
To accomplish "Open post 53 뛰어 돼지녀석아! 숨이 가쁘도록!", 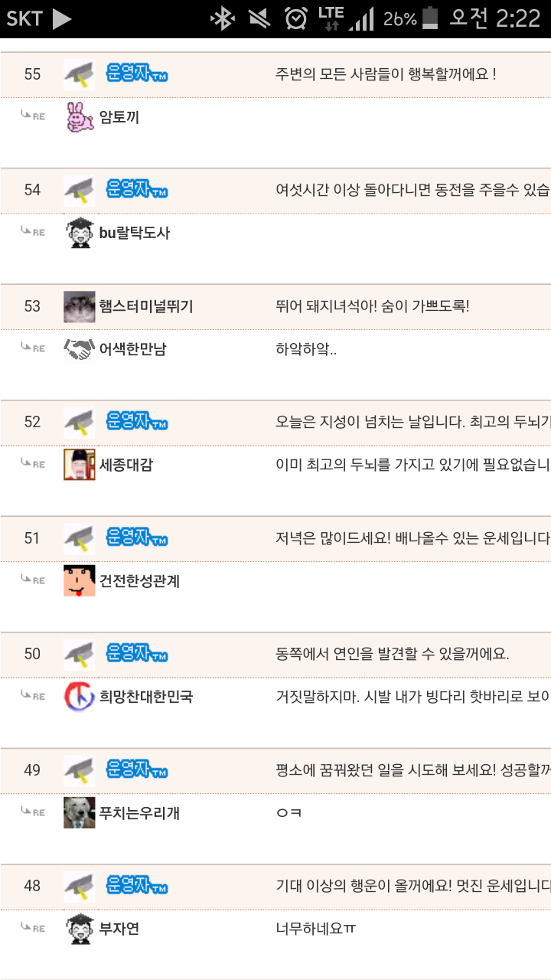I will (x=373, y=307).
